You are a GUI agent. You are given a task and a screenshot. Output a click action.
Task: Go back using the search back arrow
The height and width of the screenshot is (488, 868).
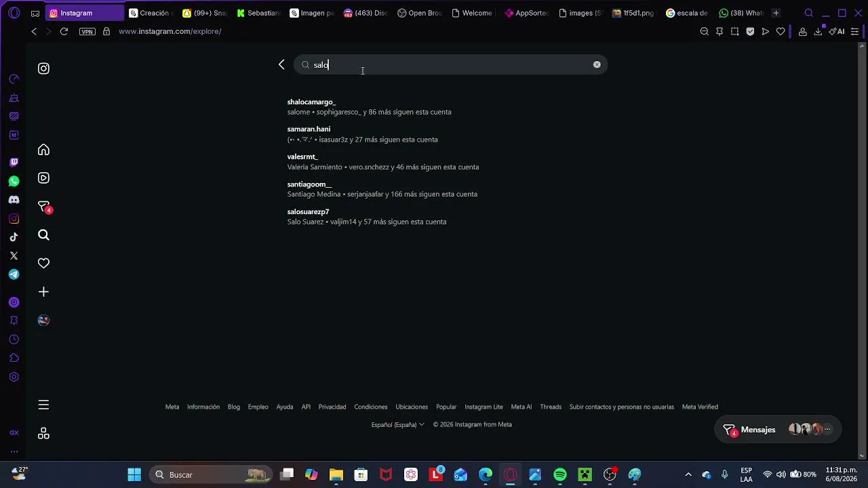tap(281, 64)
